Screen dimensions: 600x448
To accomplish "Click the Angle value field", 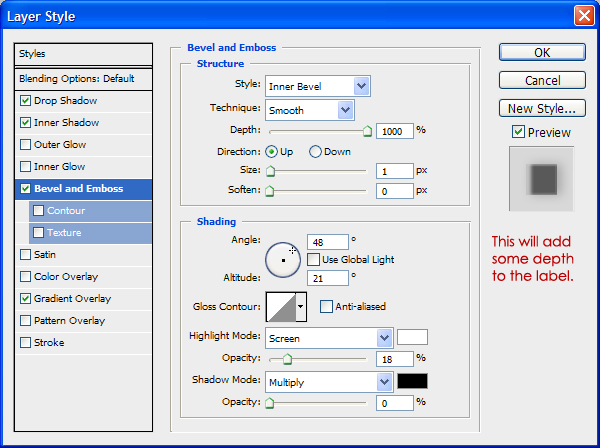I will [x=328, y=242].
